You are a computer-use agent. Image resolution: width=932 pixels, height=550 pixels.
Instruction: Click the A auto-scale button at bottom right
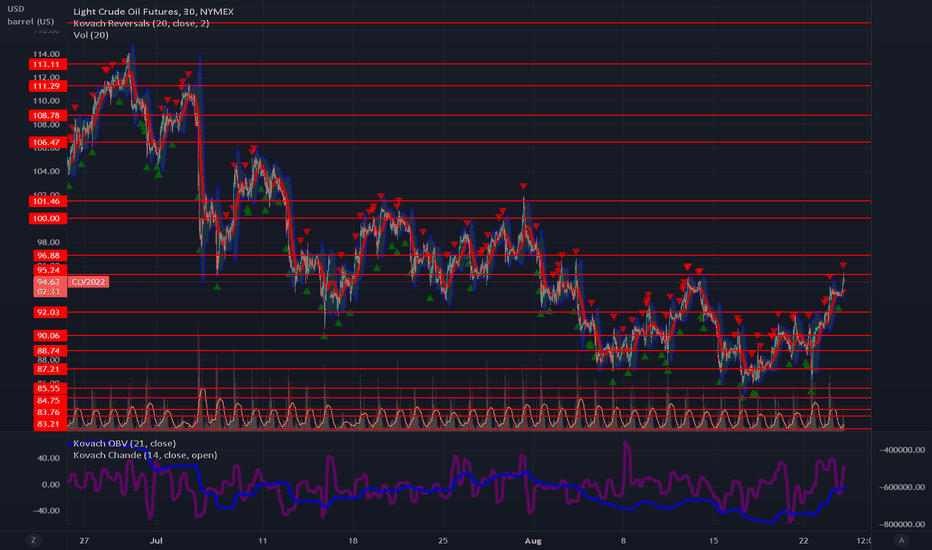point(902,540)
